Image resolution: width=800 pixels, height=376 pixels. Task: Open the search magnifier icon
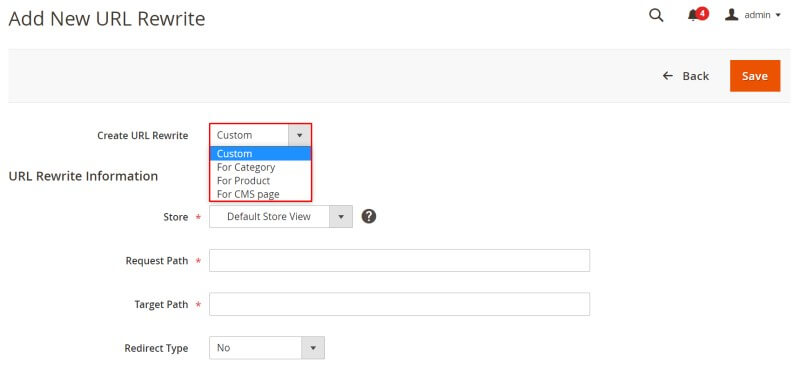[656, 15]
